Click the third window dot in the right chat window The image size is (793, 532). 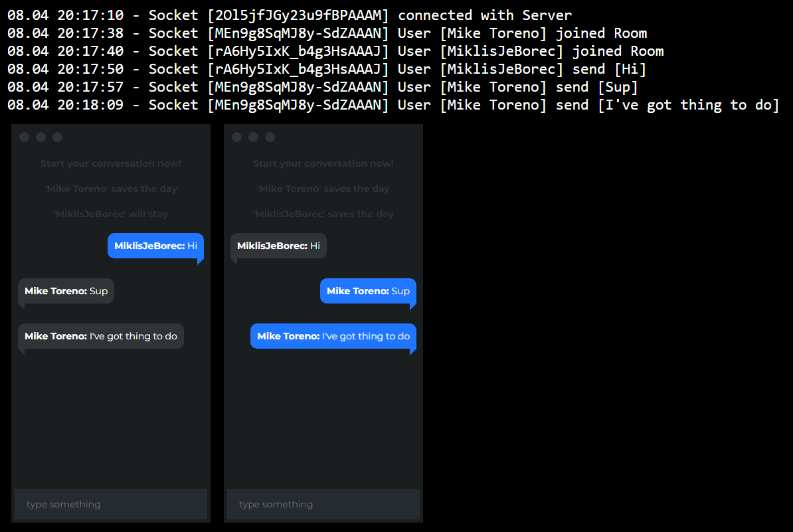[270, 137]
